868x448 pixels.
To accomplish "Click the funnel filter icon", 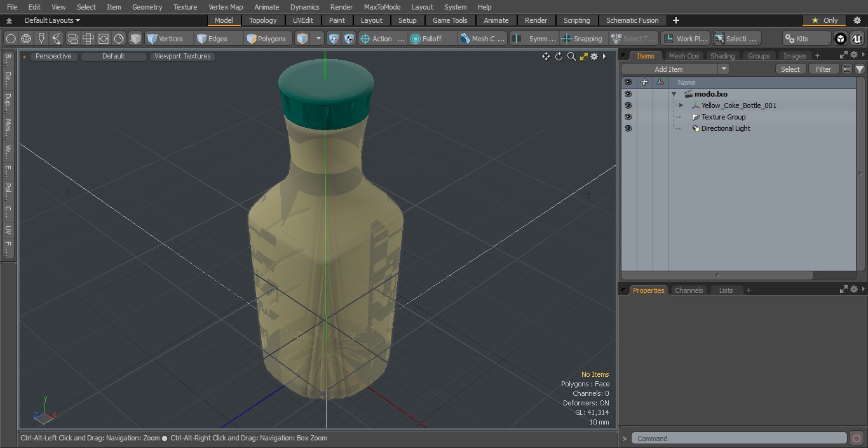I will coord(860,69).
